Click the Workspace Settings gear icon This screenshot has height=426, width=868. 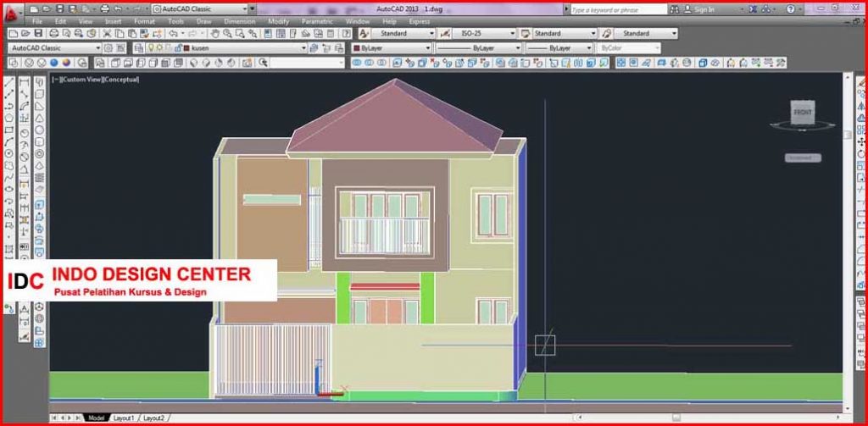click(x=108, y=48)
